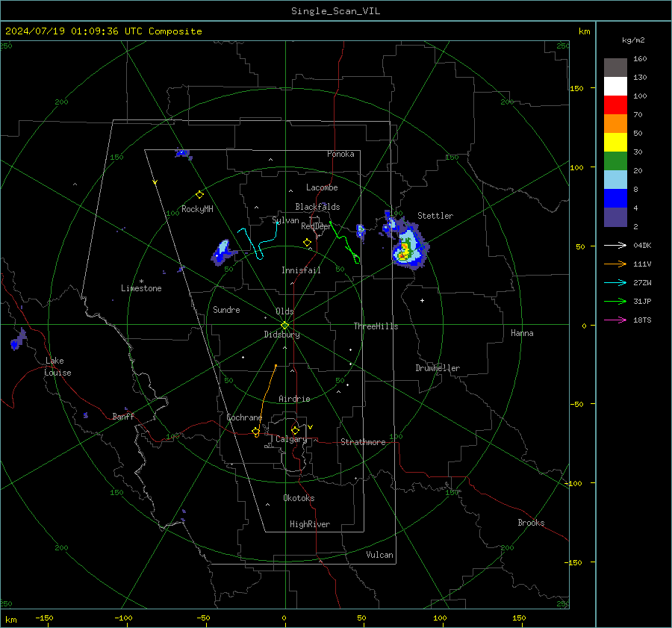Click the radar center diamond at Didsbury
This screenshot has width=672, height=628.
click(x=284, y=326)
